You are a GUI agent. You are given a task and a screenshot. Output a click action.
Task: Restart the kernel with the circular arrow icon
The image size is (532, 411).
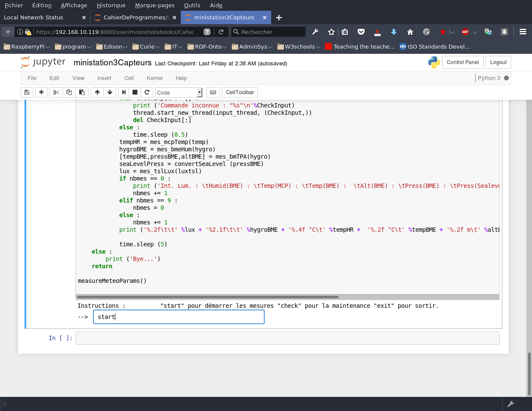tap(147, 92)
